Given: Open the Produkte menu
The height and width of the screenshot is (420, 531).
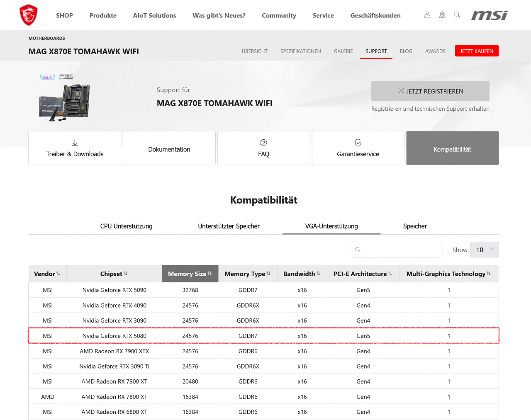Looking at the screenshot, I should pyautogui.click(x=103, y=15).
